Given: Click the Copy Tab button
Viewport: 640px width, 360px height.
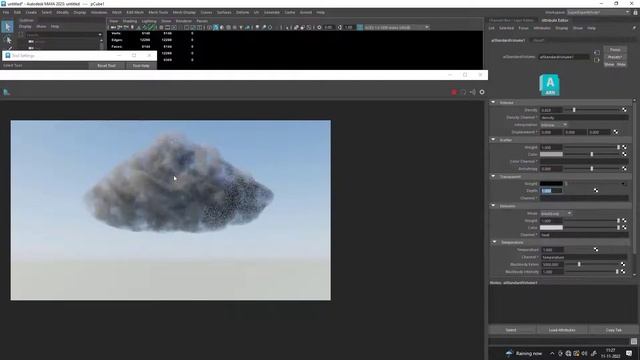Looking at the screenshot, I should tap(613, 330).
